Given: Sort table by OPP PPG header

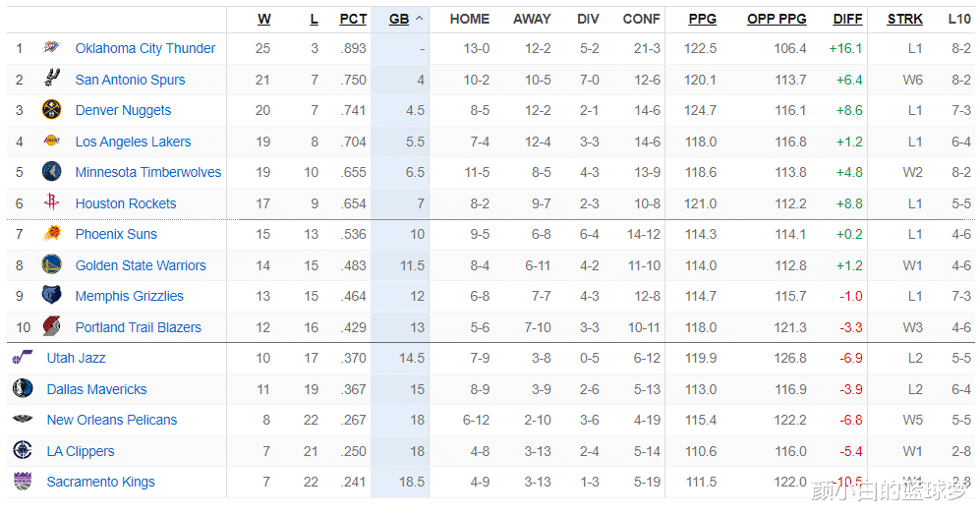Looking at the screenshot, I should coord(777,19).
